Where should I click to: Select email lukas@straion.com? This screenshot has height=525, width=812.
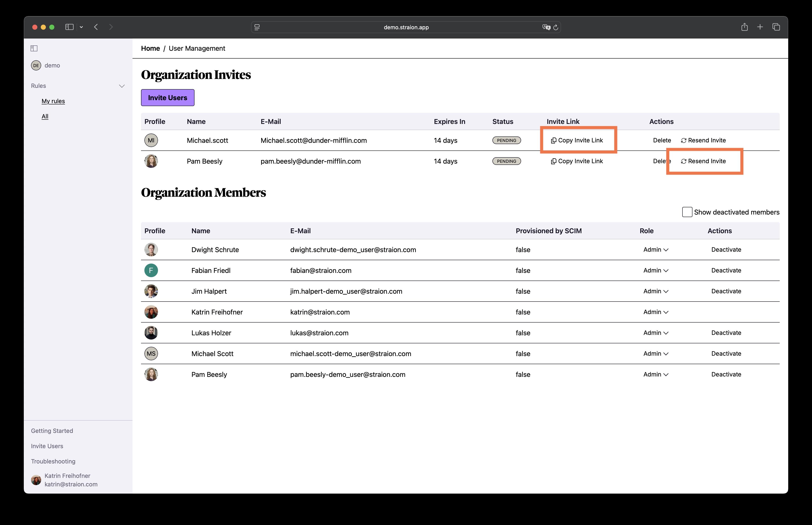pos(319,333)
